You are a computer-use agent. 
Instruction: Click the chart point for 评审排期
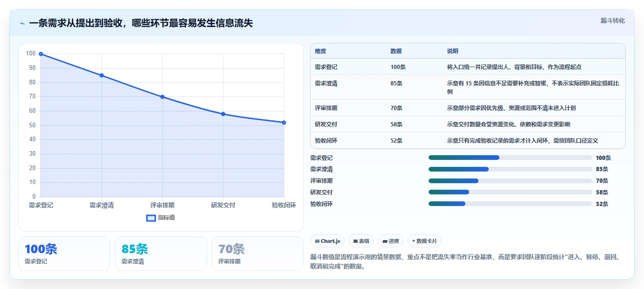pyautogui.click(x=162, y=97)
